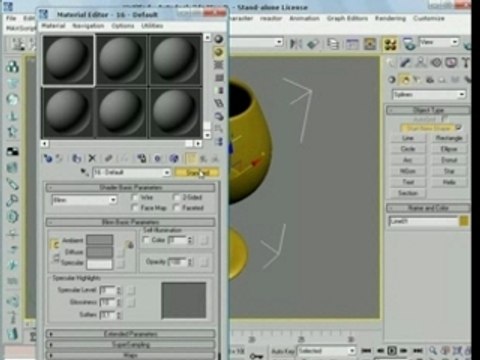Click the Show End Result icon
Screen dimensions: 480x360
(x=191, y=158)
